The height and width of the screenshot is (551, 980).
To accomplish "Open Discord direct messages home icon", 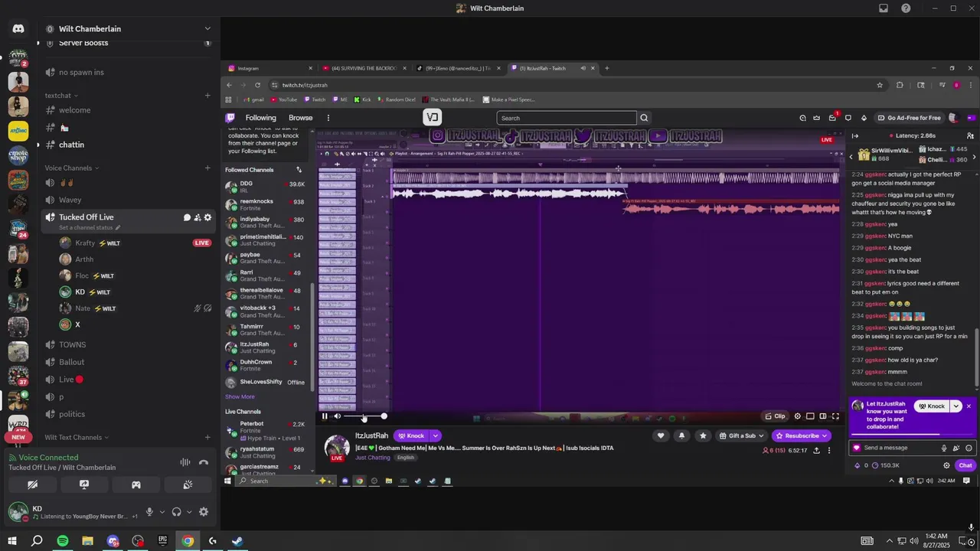I will click(18, 29).
